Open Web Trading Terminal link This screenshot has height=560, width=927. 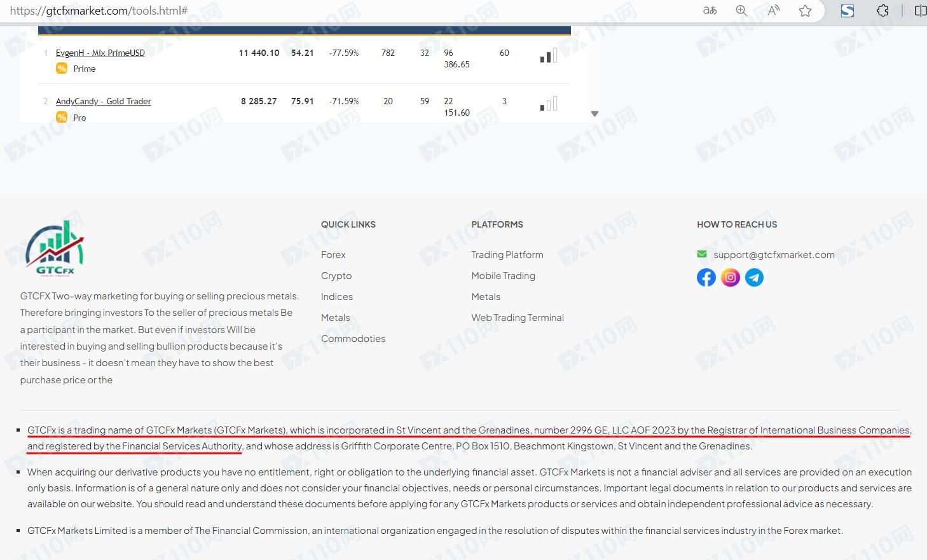coord(517,318)
